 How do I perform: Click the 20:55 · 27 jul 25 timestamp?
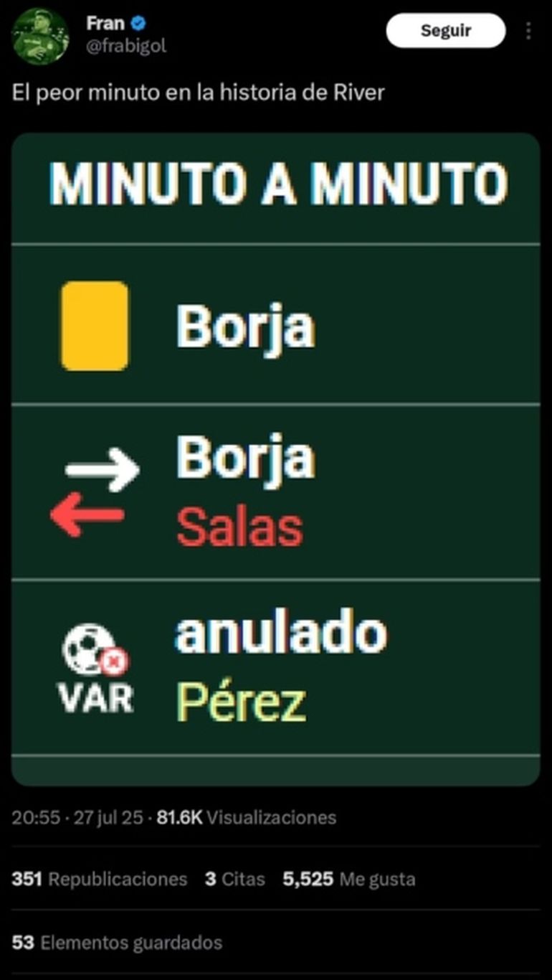(77, 817)
